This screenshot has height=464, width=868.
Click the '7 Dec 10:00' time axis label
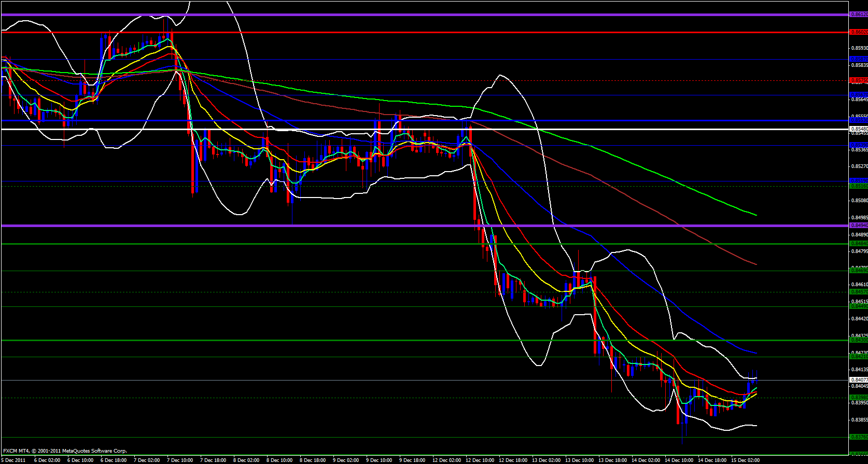[x=180, y=460]
